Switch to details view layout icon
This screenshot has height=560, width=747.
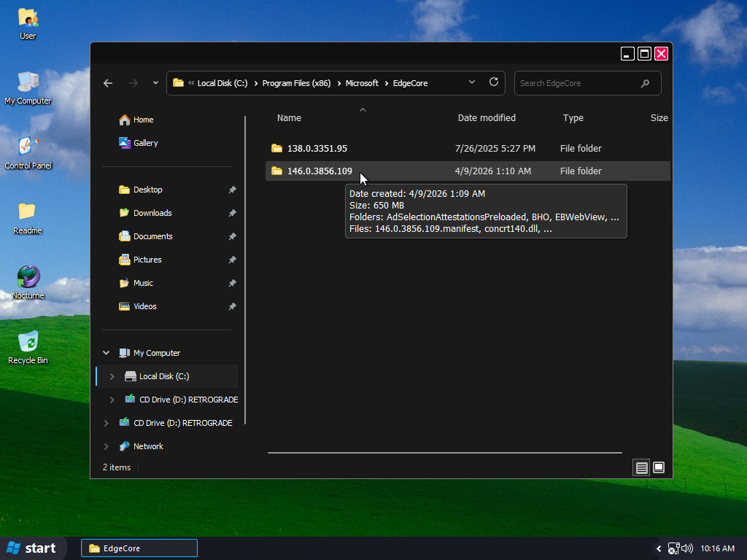coord(642,467)
